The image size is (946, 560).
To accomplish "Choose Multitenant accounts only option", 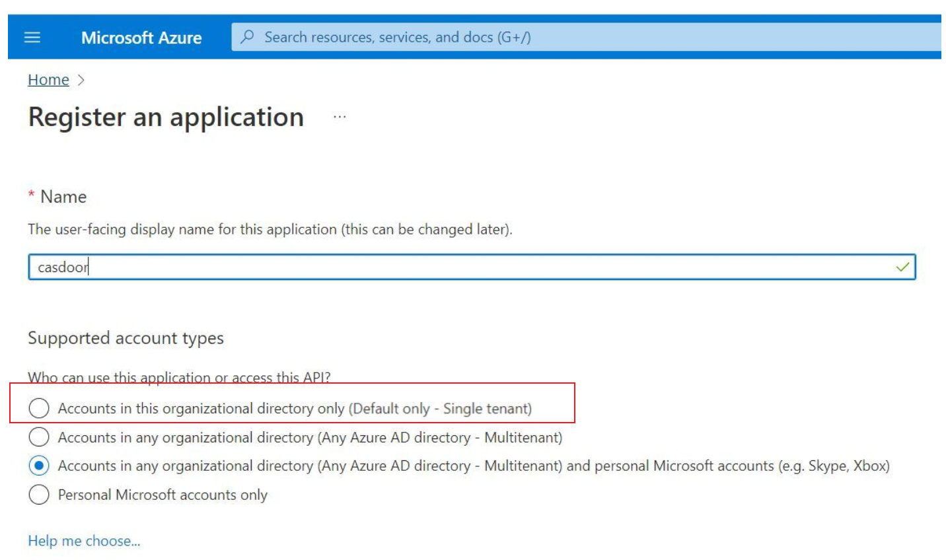I will [x=39, y=437].
